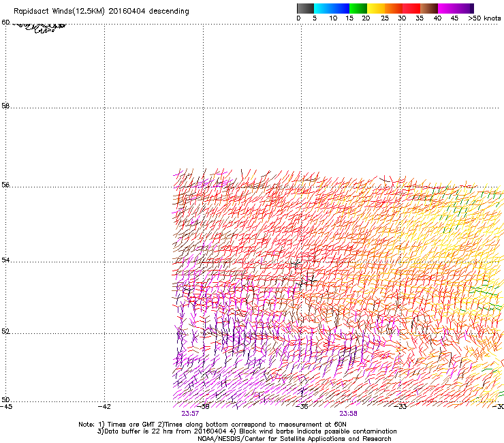Click the latitude label '58'
Image resolution: width=504 pixels, height=443 pixels.
[5, 106]
